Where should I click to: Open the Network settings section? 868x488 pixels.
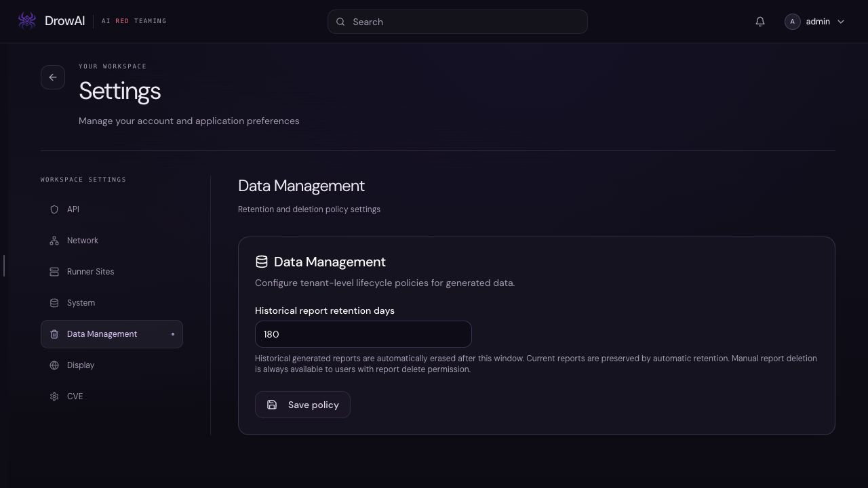coord(112,241)
